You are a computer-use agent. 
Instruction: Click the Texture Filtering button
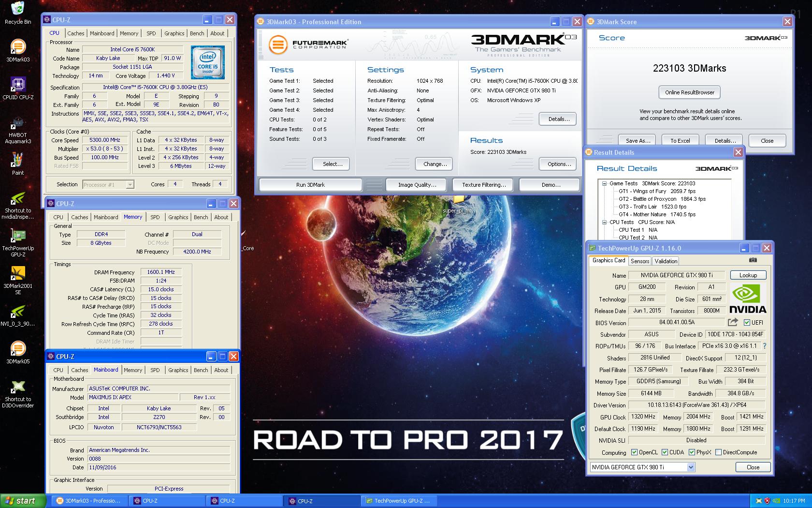(x=484, y=185)
